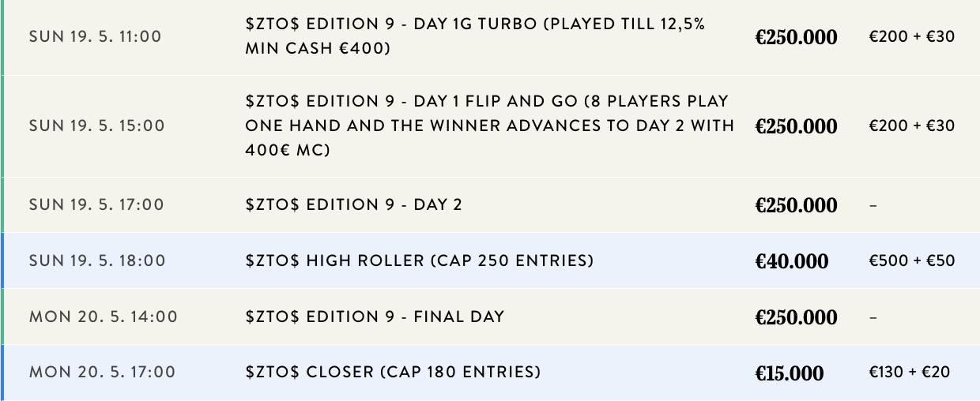Select the Edition 9 - Final Day title
The width and height of the screenshot is (980, 401).
pyautogui.click(x=375, y=317)
